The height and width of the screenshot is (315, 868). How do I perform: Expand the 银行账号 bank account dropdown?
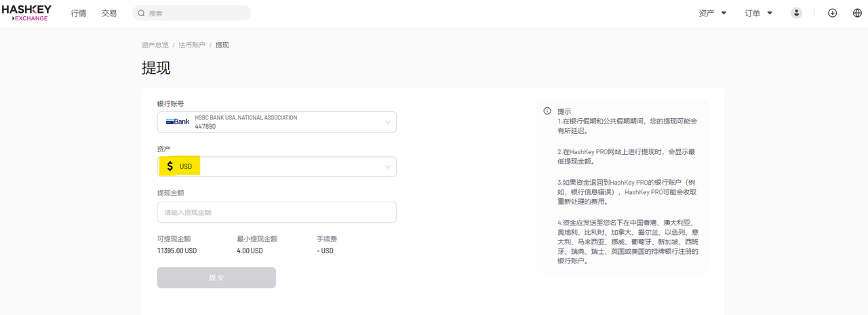coord(277,122)
